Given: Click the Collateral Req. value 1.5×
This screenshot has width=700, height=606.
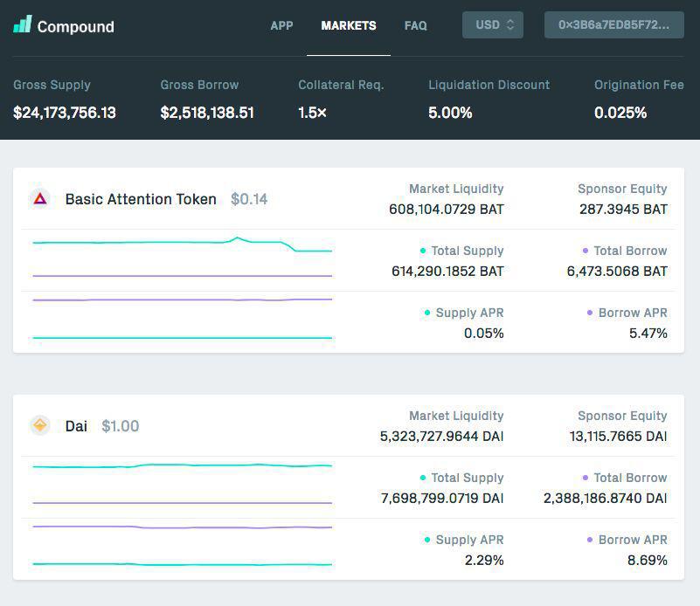Looking at the screenshot, I should (313, 113).
